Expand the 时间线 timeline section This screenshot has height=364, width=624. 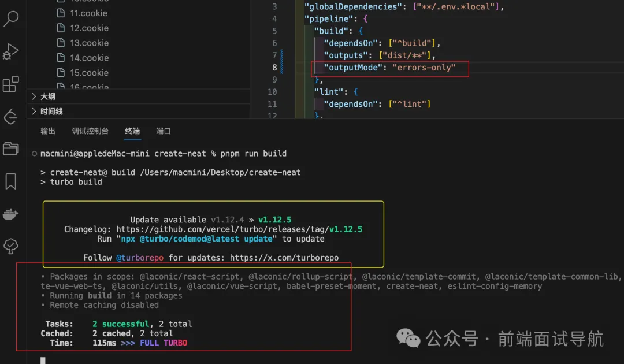tap(51, 112)
